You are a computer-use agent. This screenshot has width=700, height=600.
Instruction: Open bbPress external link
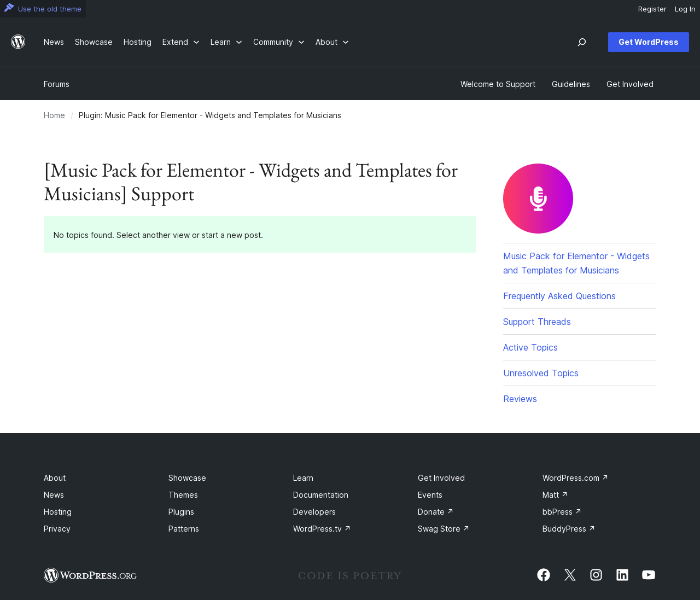tap(562, 511)
